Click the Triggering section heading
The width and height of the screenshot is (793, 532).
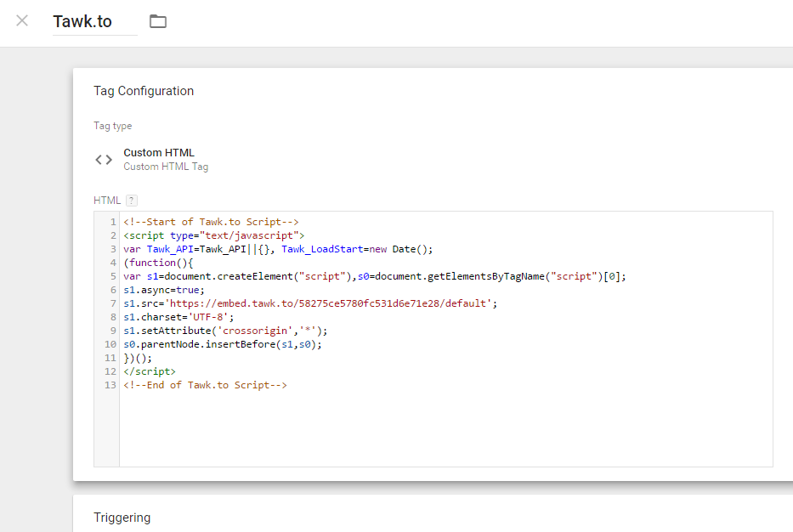point(122,518)
